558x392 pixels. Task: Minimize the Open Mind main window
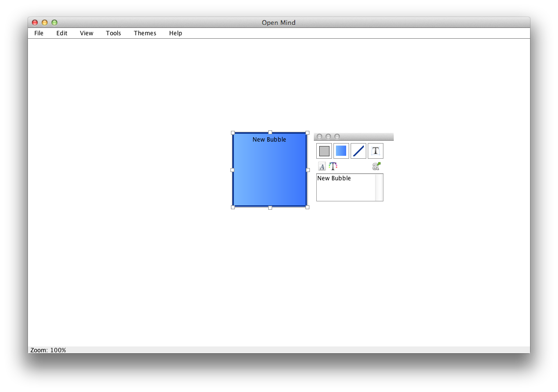click(x=45, y=23)
